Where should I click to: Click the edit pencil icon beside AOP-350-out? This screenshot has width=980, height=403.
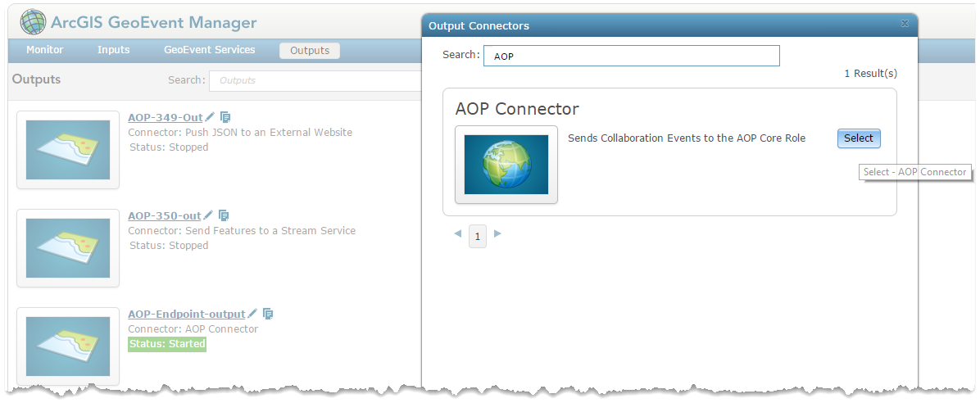pyautogui.click(x=208, y=215)
